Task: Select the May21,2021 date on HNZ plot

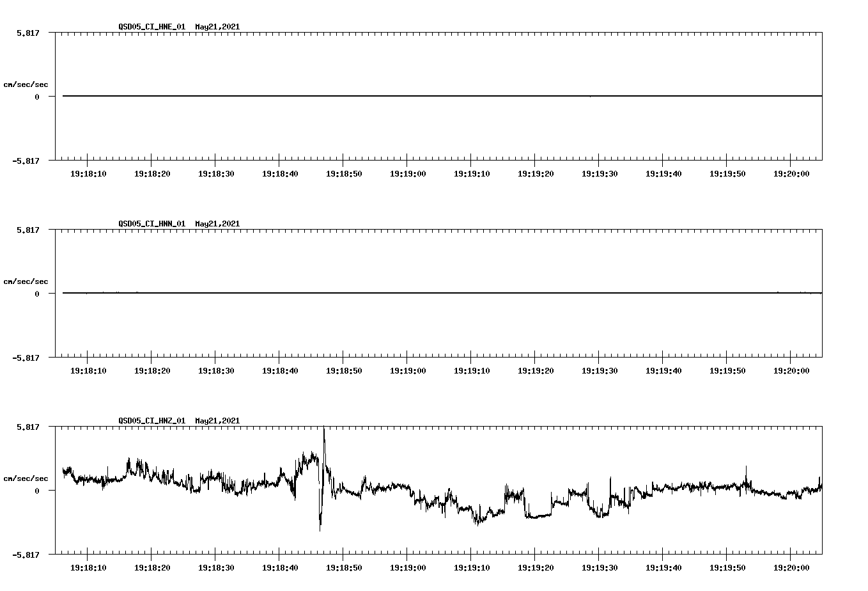Action: tap(216, 422)
